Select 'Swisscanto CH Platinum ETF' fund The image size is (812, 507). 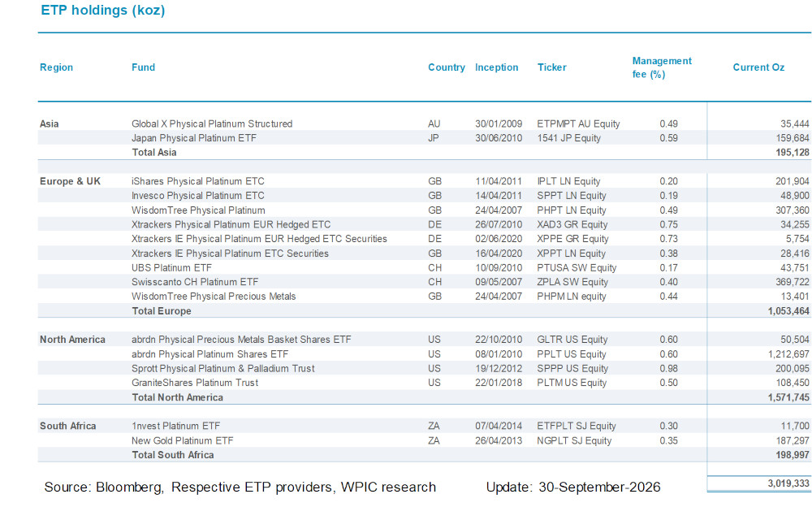[x=195, y=282]
